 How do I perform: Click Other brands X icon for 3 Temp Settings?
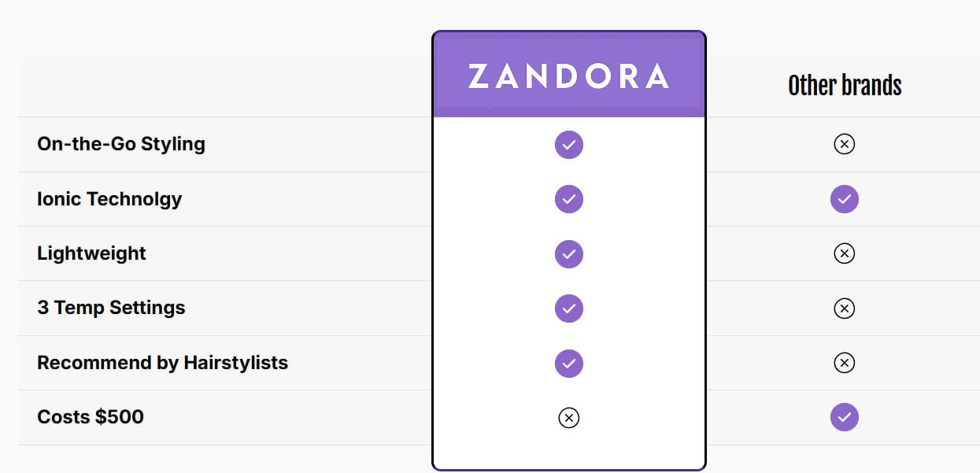[x=844, y=309]
